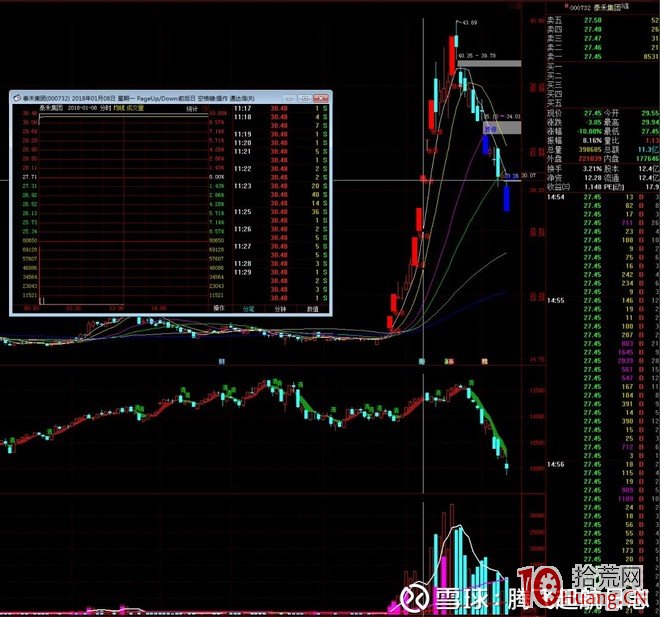The image size is (660, 617).
Task: Click the 外盘 value 221039
Action: click(590, 158)
